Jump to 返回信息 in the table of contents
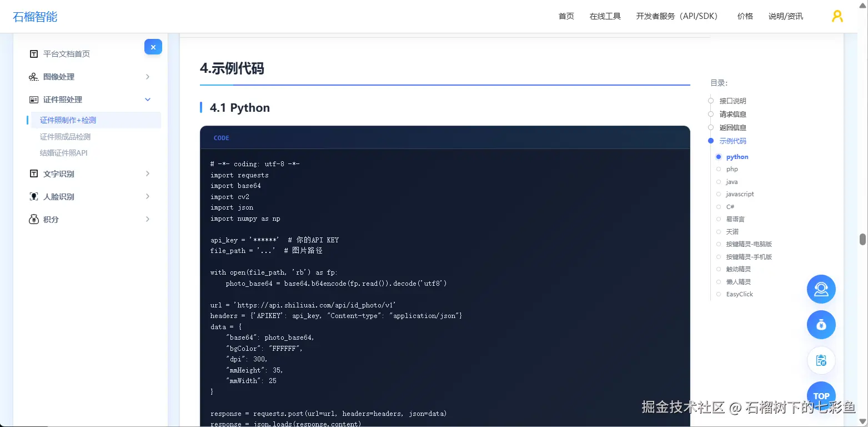The height and width of the screenshot is (427, 868). (x=733, y=128)
